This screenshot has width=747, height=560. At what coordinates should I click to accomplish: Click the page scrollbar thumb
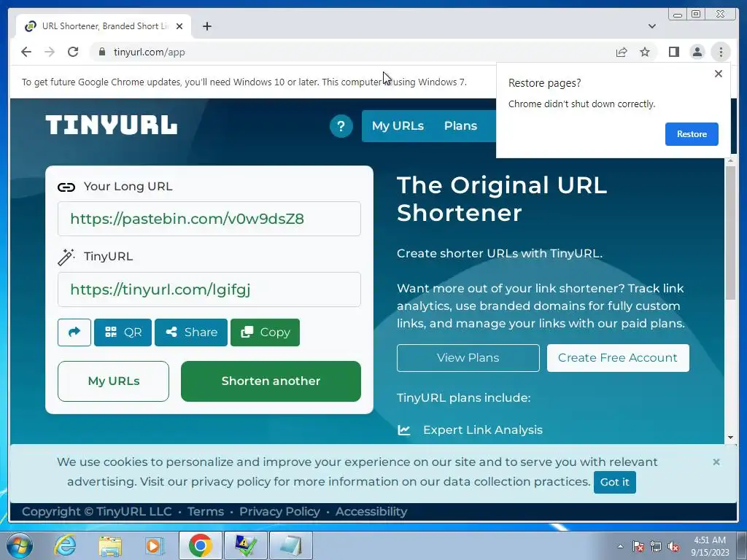click(731, 233)
